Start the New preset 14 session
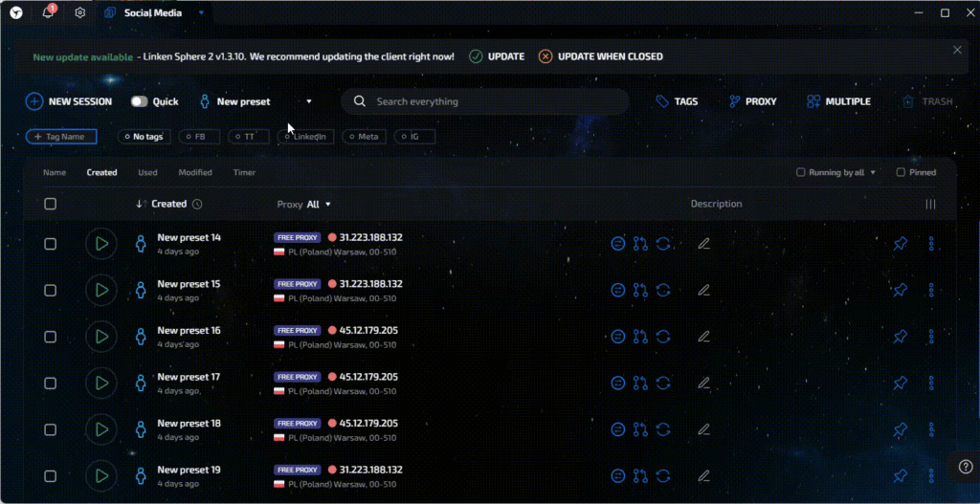The width and height of the screenshot is (980, 504). [101, 244]
